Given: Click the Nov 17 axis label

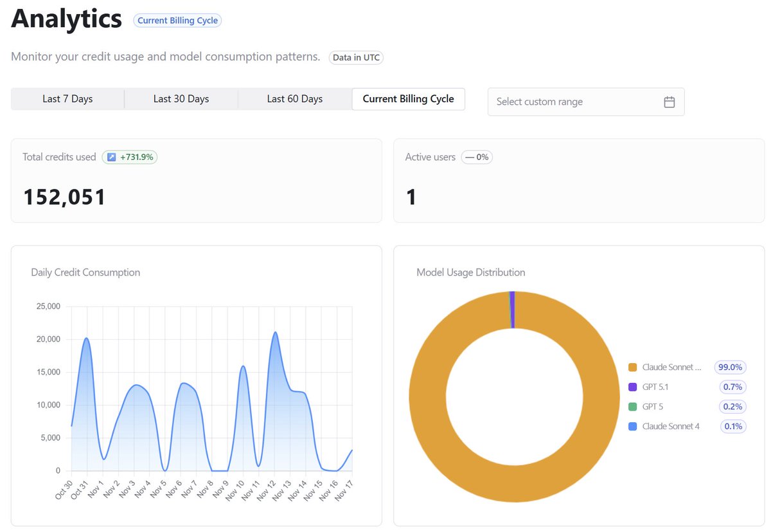Looking at the screenshot, I should [346, 490].
